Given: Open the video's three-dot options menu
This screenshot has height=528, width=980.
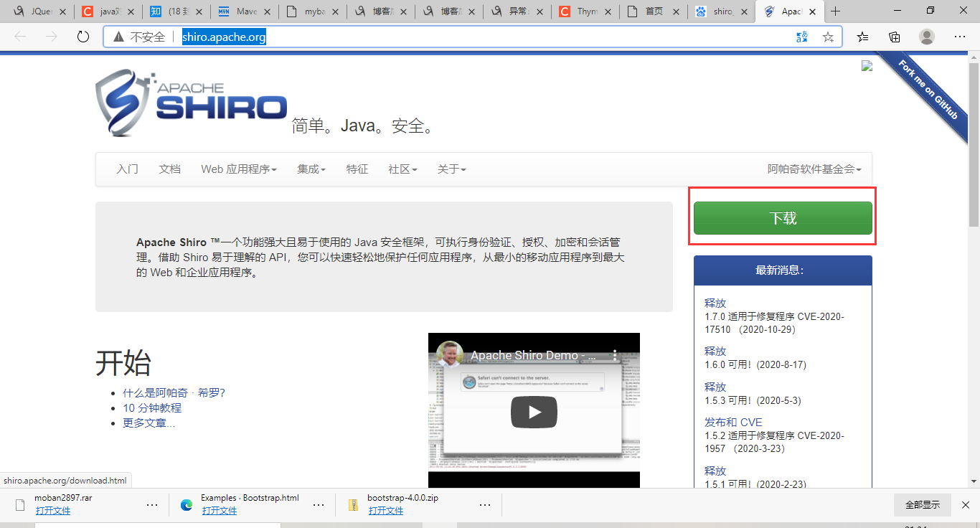Looking at the screenshot, I should coord(614,355).
